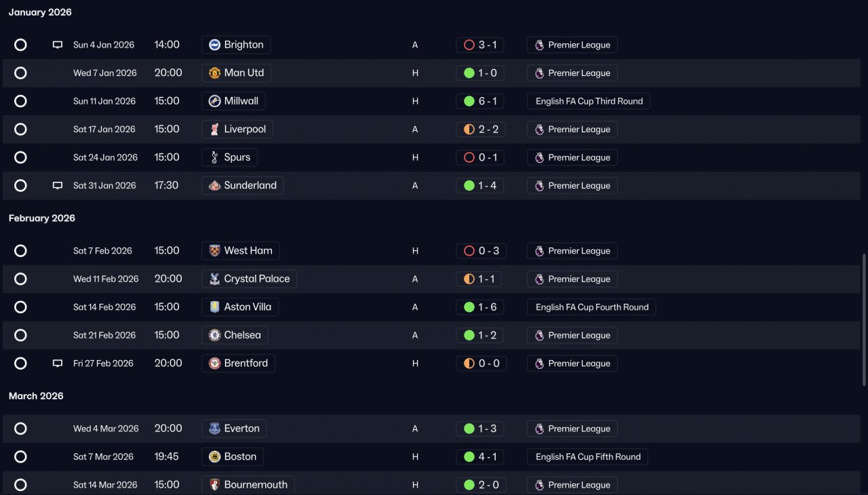Image resolution: width=868 pixels, height=495 pixels.
Task: Click the TV icon next to Brentford match
Action: coord(58,363)
